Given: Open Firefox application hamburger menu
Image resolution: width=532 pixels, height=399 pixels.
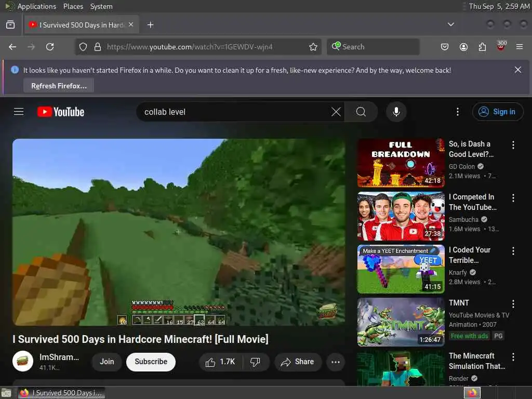Looking at the screenshot, I should click(520, 47).
